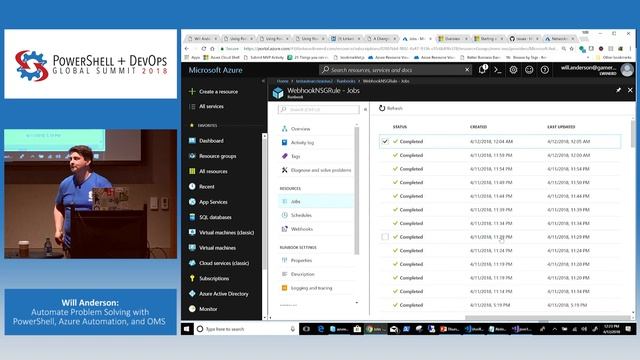Click the Activity log icon
640x360 pixels.
(284, 142)
